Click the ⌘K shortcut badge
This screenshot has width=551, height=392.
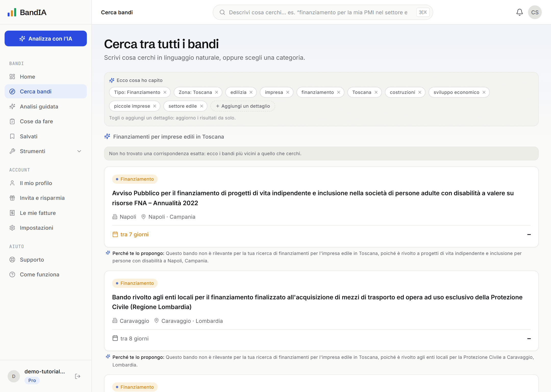coord(423,12)
